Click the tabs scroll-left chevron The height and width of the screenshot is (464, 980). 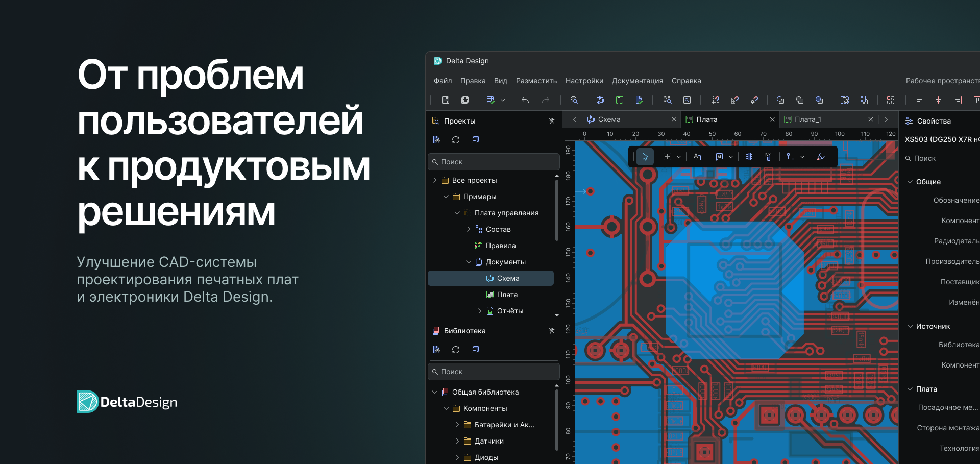click(575, 119)
